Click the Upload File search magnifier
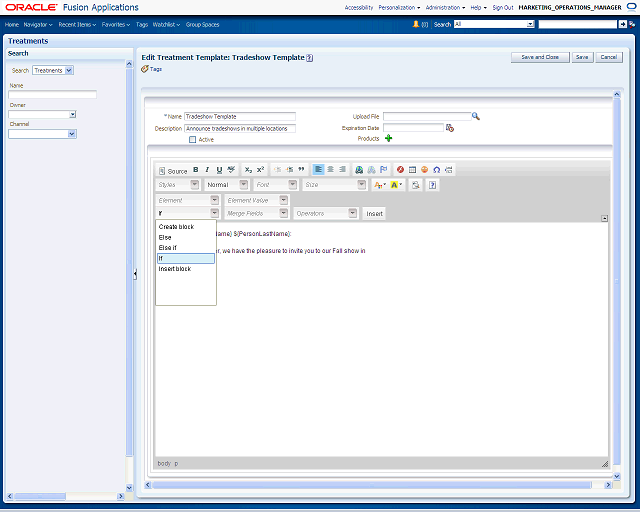640x512 pixels. click(476, 116)
